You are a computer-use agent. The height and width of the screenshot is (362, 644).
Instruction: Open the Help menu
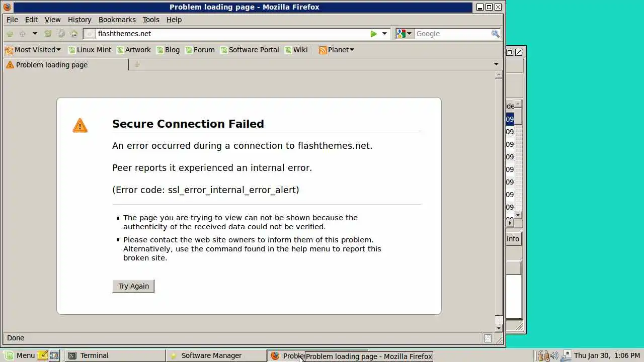pyautogui.click(x=174, y=20)
